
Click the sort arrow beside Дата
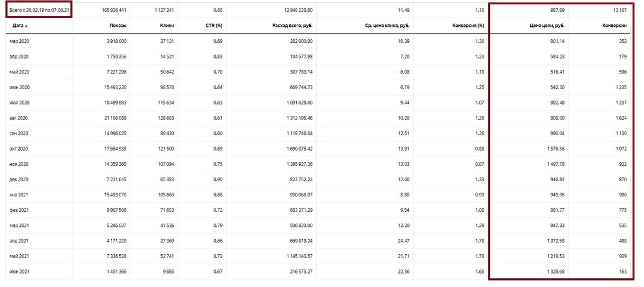pyautogui.click(x=26, y=26)
